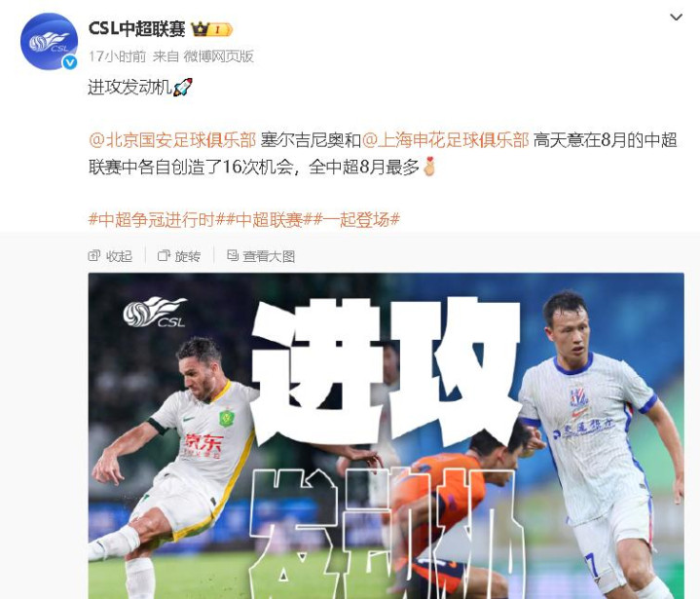
Task: Click the view-large icon beside 查看大图
Action: 233,255
